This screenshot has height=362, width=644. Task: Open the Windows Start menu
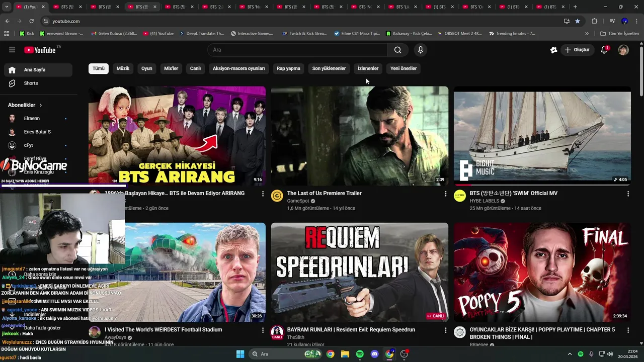240,354
